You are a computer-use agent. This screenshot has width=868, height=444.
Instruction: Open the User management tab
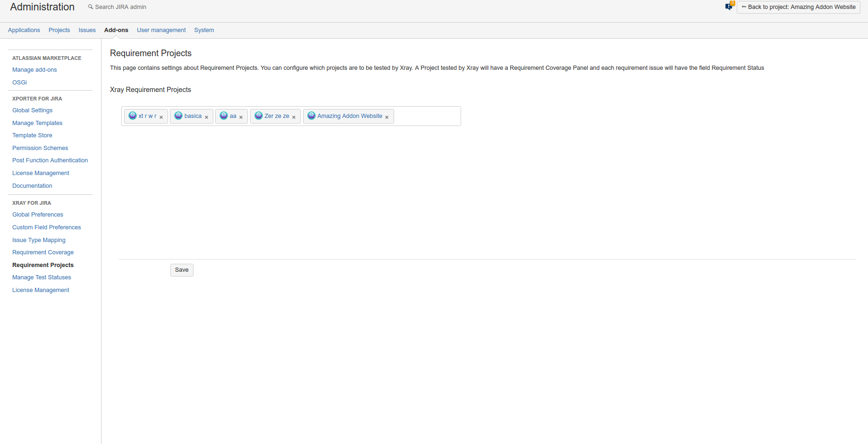(x=161, y=30)
